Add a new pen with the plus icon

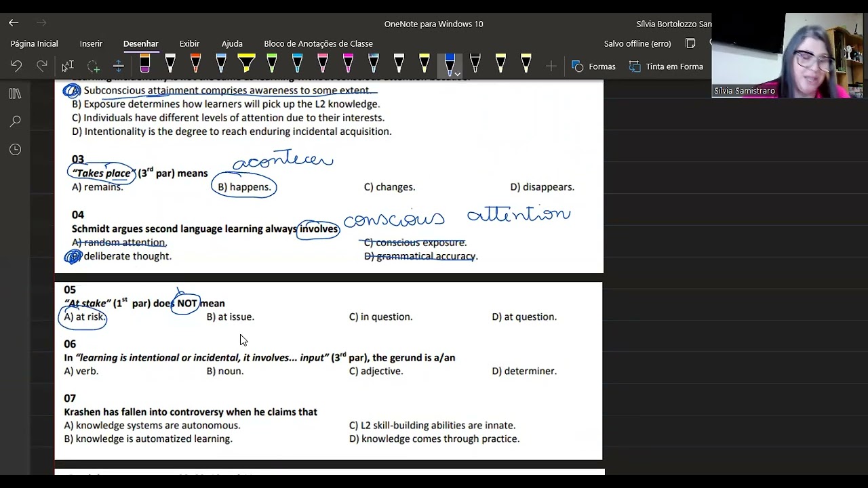point(551,66)
